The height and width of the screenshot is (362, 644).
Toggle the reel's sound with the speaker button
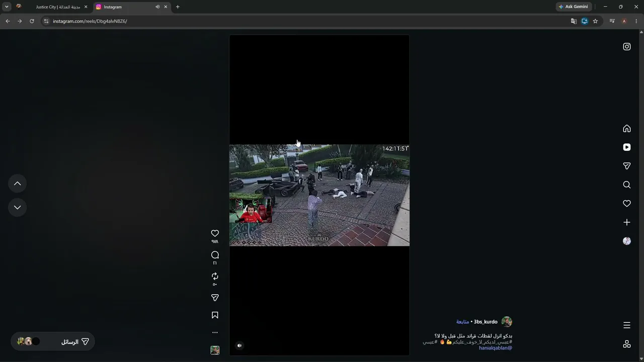coord(239,345)
